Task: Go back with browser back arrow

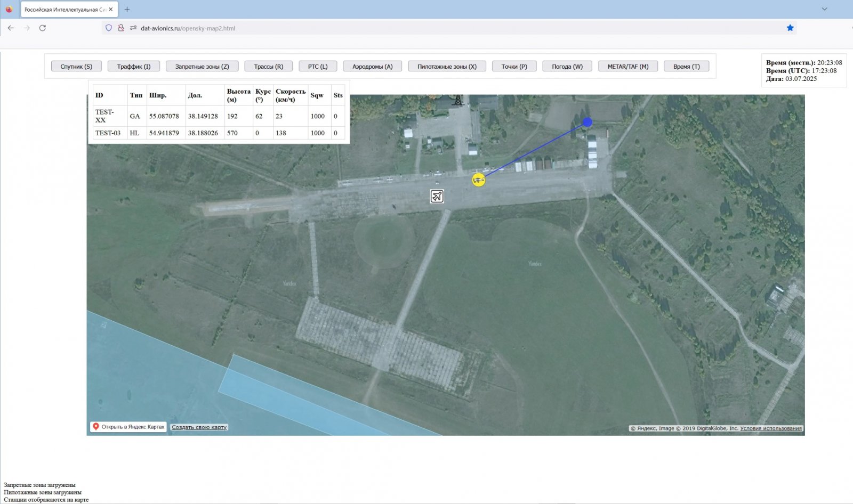Action: click(11, 28)
